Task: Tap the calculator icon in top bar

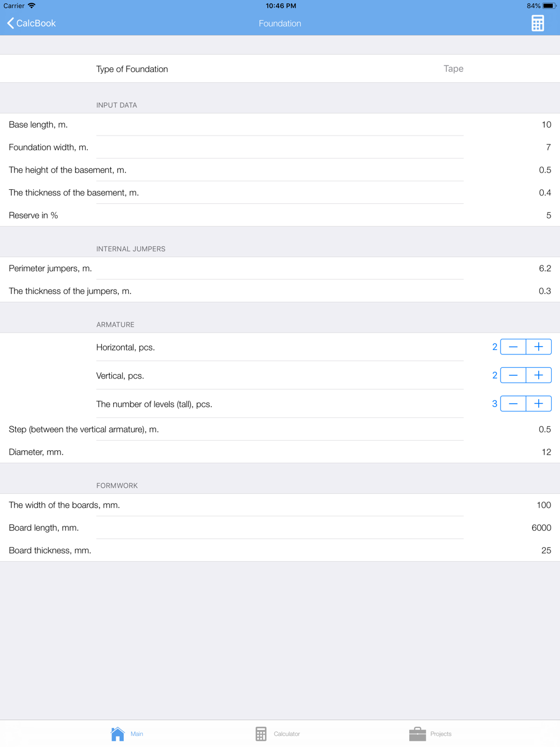Action: click(x=538, y=24)
